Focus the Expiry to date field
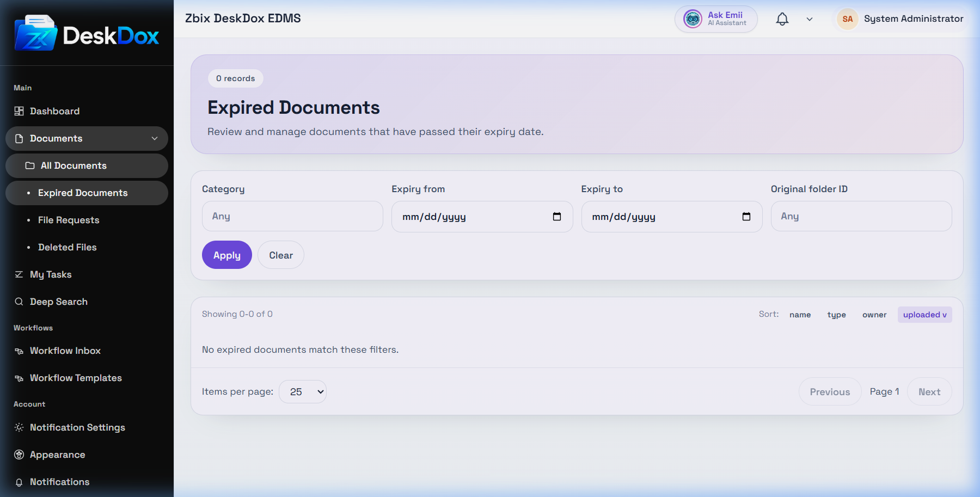The image size is (980, 497). point(672,217)
